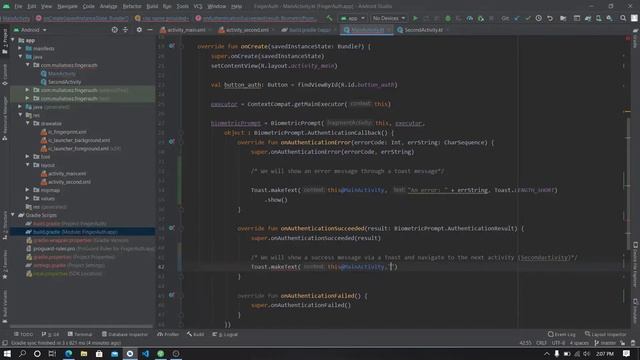Click Project panel horizontal scrollbar

[x=82, y=327]
